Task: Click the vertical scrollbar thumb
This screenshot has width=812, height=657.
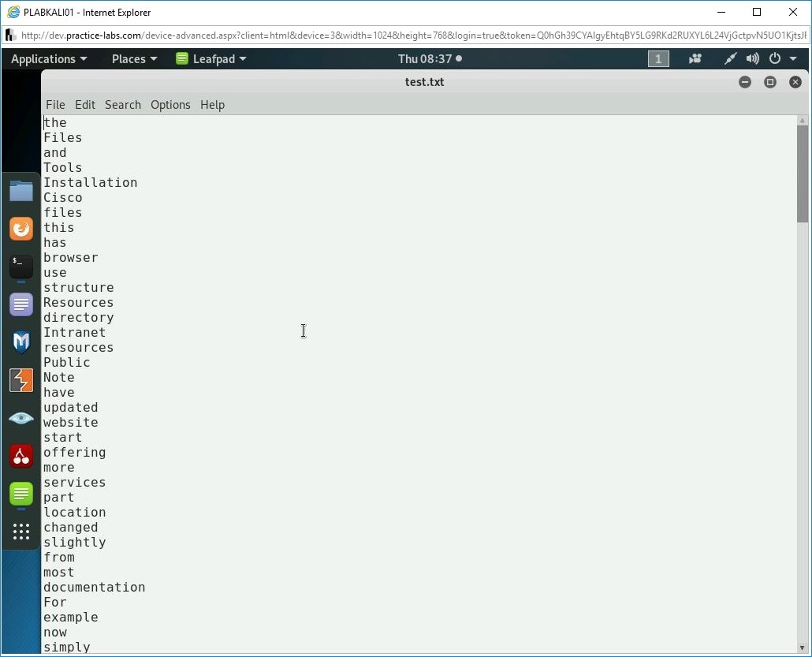Action: point(803,174)
